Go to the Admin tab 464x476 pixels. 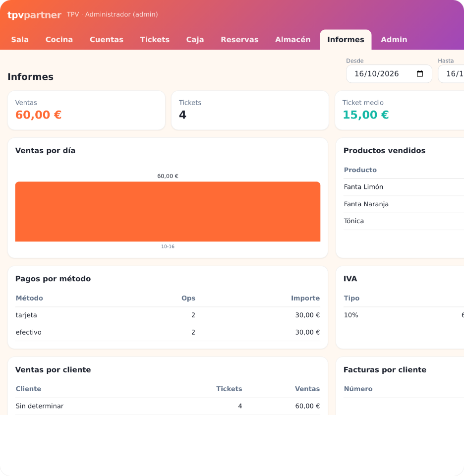point(394,40)
